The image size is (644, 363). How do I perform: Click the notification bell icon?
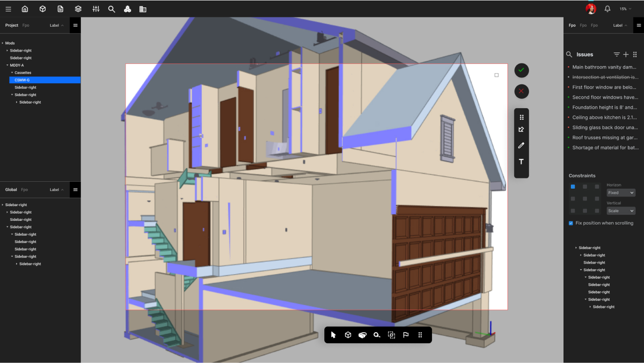click(608, 9)
